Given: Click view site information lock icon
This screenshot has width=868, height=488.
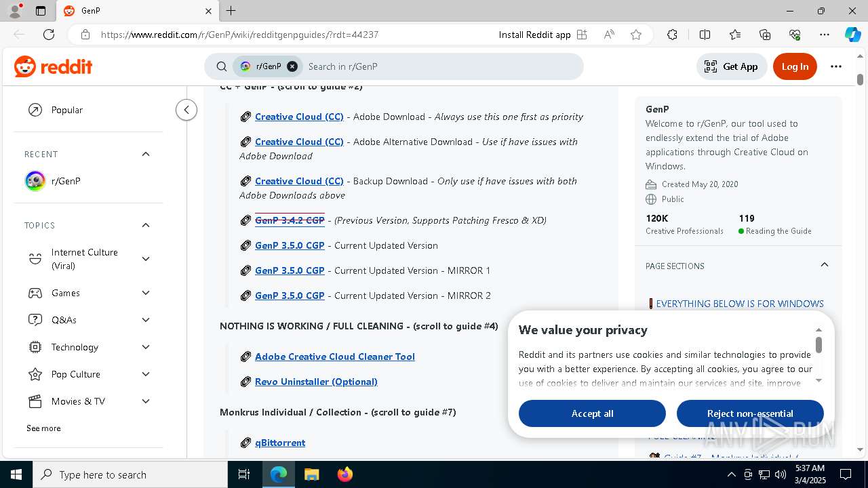Looking at the screenshot, I should pyautogui.click(x=85, y=35).
